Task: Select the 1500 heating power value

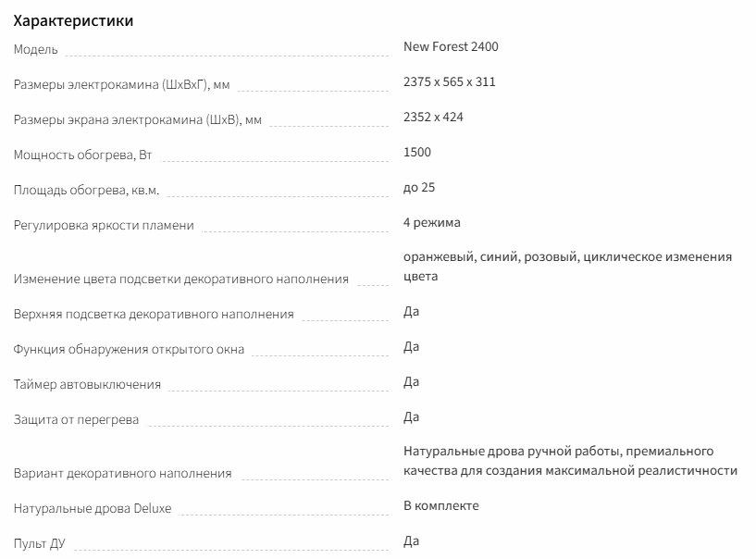Action: (417, 152)
